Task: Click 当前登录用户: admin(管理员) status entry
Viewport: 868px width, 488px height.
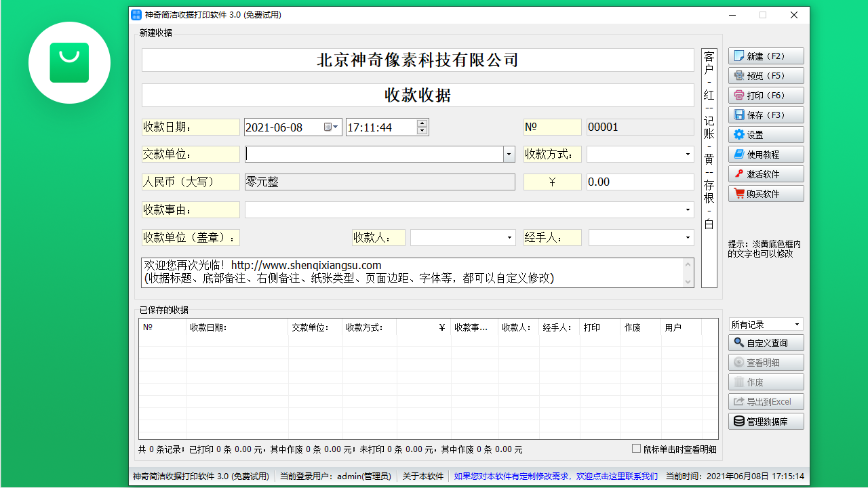Action: pyautogui.click(x=335, y=476)
